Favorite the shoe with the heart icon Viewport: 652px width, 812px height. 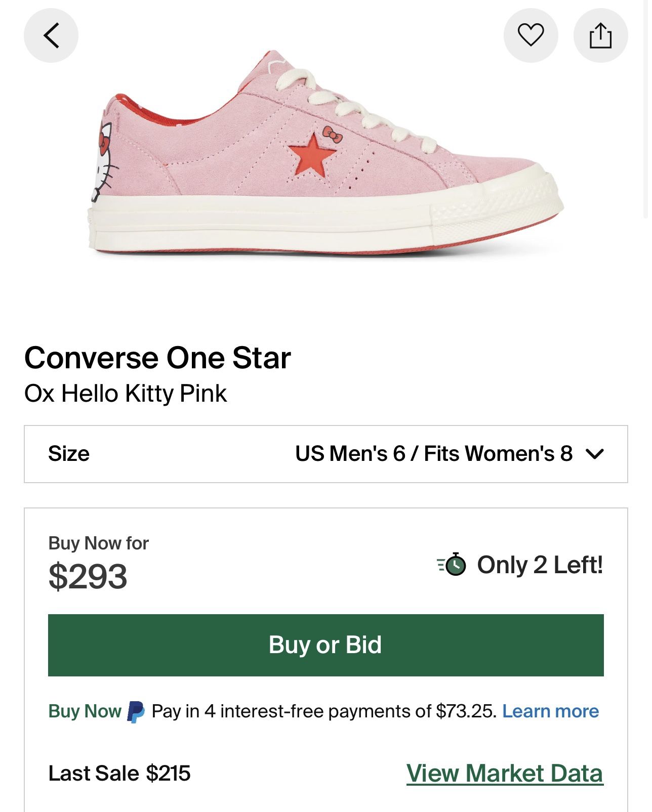pyautogui.click(x=531, y=35)
